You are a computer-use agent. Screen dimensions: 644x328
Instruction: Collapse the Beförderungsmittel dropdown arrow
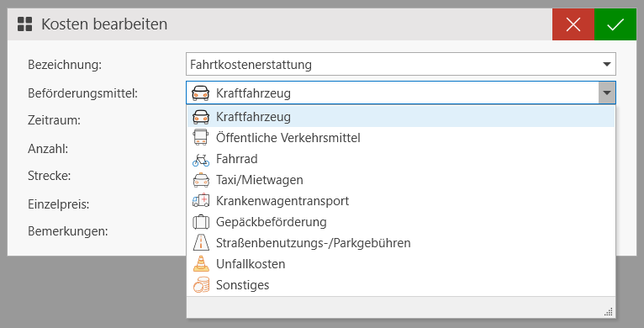(607, 93)
